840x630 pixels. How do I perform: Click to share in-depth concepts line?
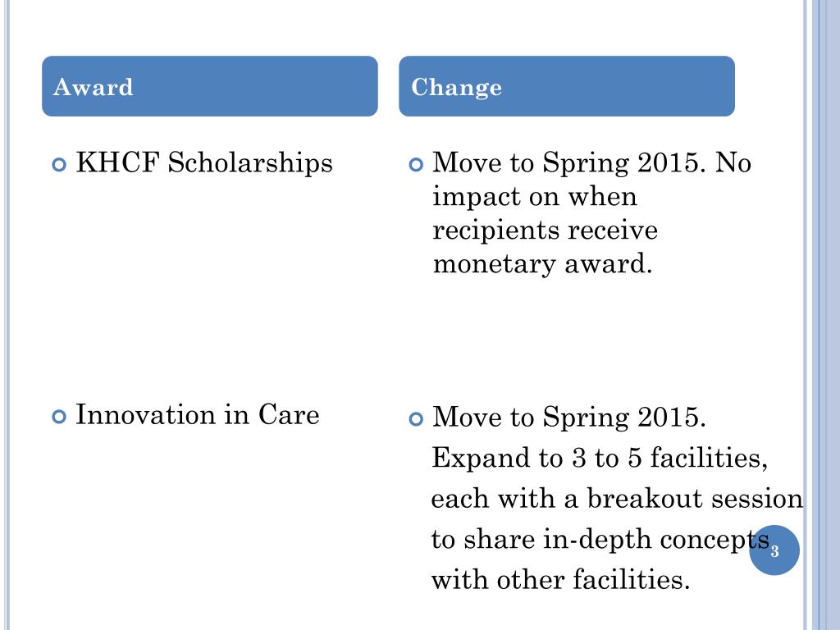[x=600, y=540]
